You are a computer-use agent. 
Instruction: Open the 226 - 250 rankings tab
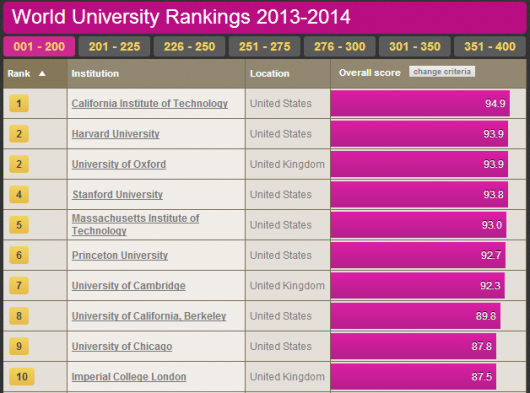click(189, 46)
